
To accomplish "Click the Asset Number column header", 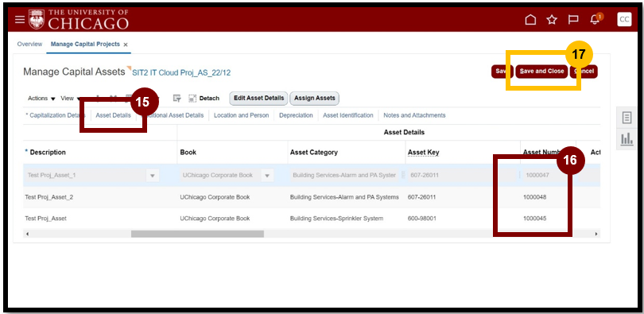I will tap(542, 153).
